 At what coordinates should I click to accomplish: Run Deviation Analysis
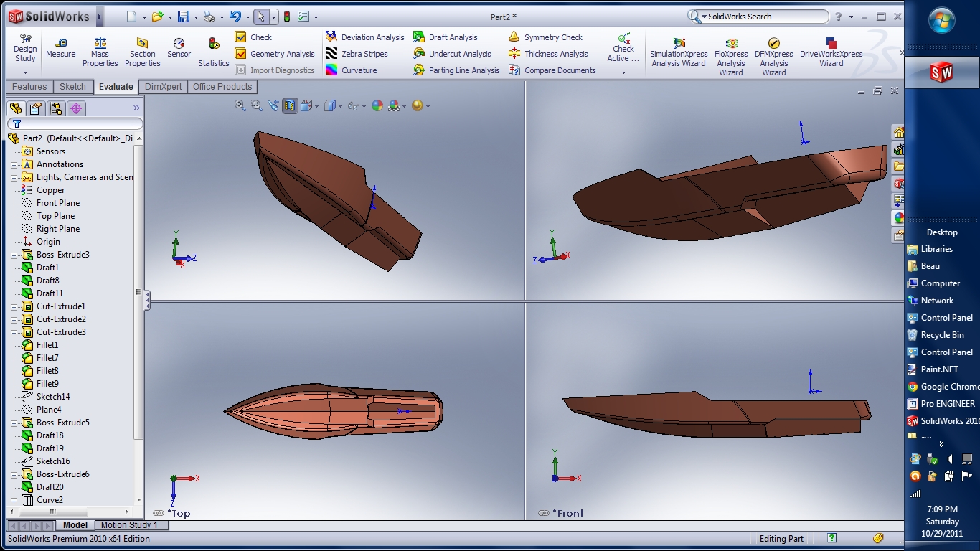(x=364, y=37)
